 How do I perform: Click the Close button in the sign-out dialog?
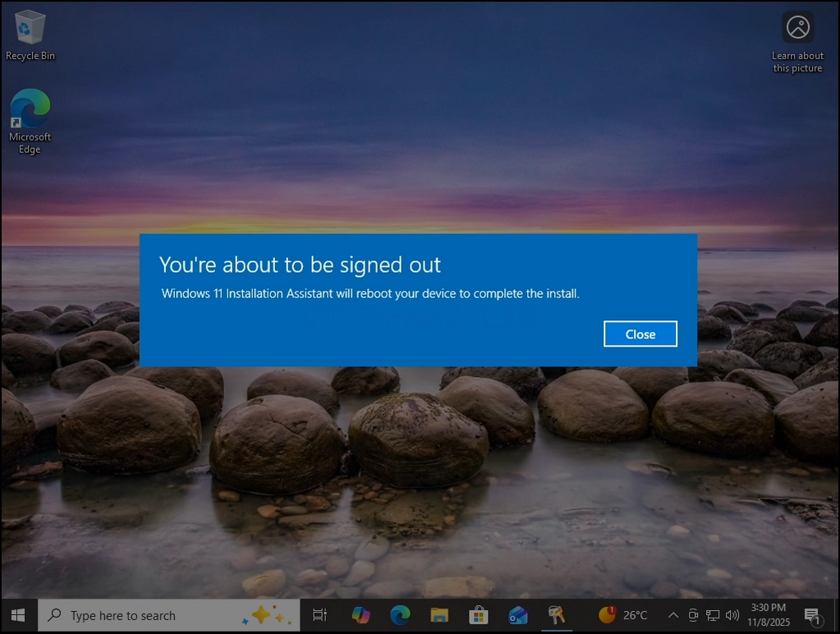(640, 334)
